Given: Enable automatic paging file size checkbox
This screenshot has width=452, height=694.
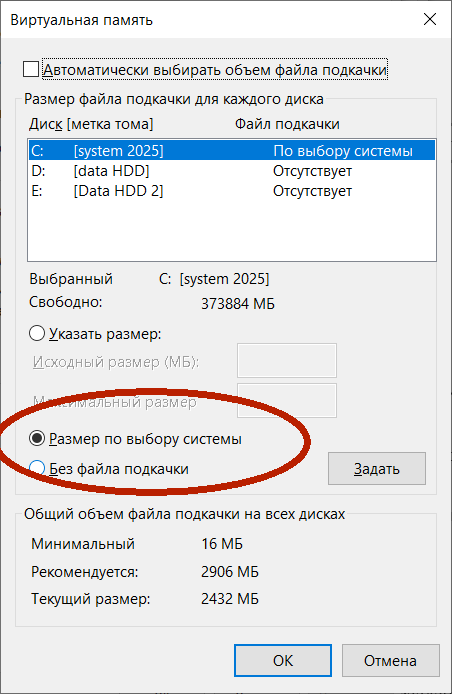Looking at the screenshot, I should (31, 69).
